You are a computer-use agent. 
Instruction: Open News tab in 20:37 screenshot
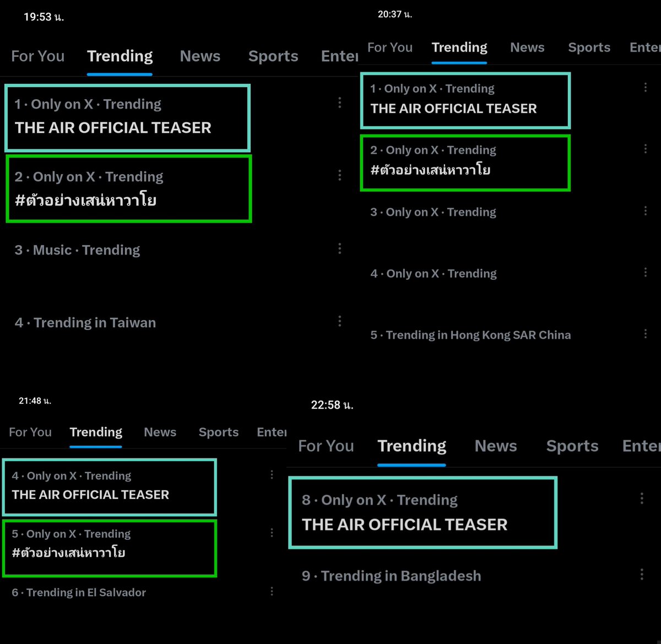point(527,47)
